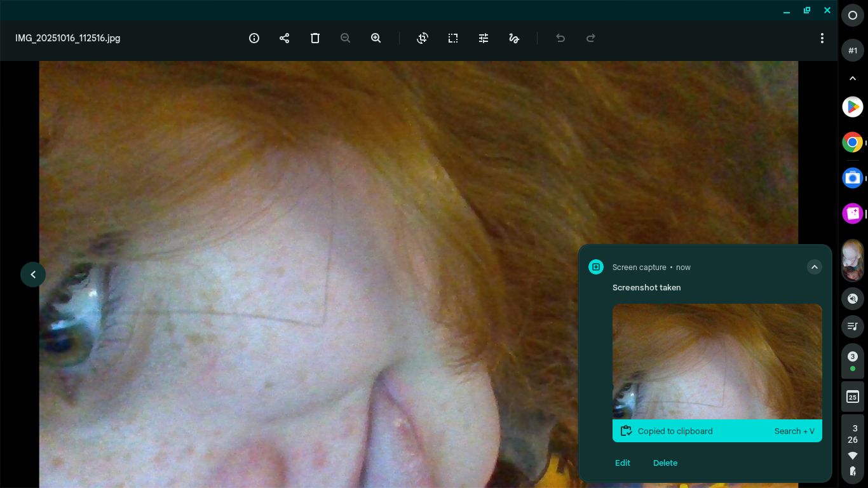Open the image info panel
The width and height of the screenshot is (868, 488).
pos(254,38)
